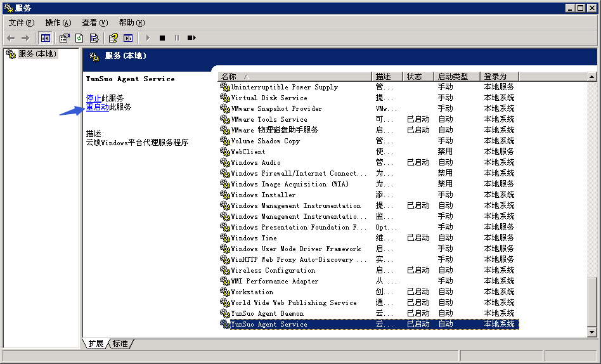Screen dimensions: 601x364
Task: Click the Refresh toolbar icon
Action: point(79,38)
